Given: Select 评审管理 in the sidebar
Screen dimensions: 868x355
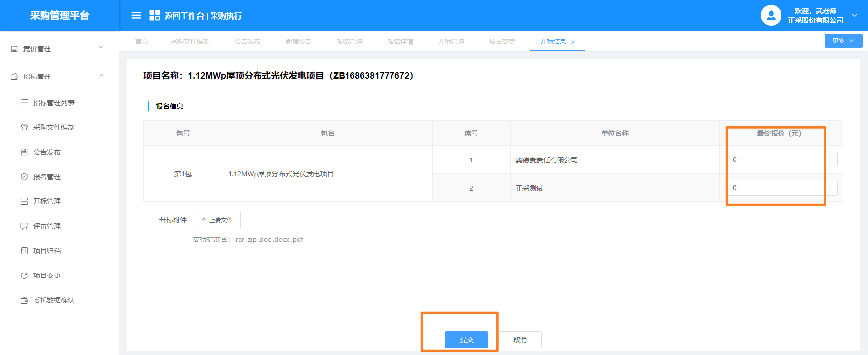Looking at the screenshot, I should (x=46, y=226).
